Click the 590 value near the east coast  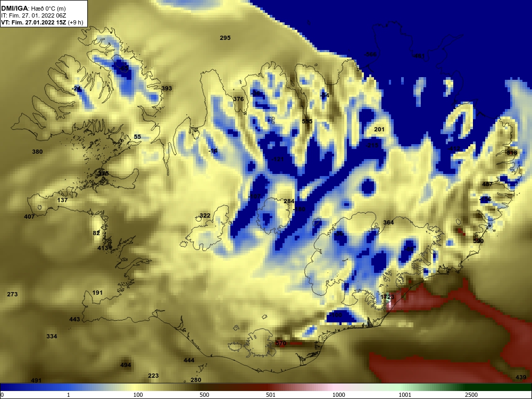pos(478,241)
